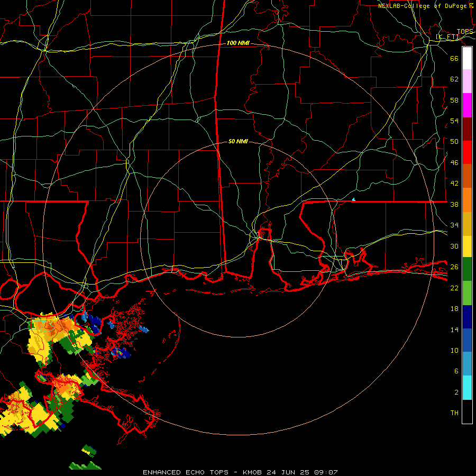This screenshot has width=476, height=476.
Task: Click the legend value 46
Action: (454, 163)
